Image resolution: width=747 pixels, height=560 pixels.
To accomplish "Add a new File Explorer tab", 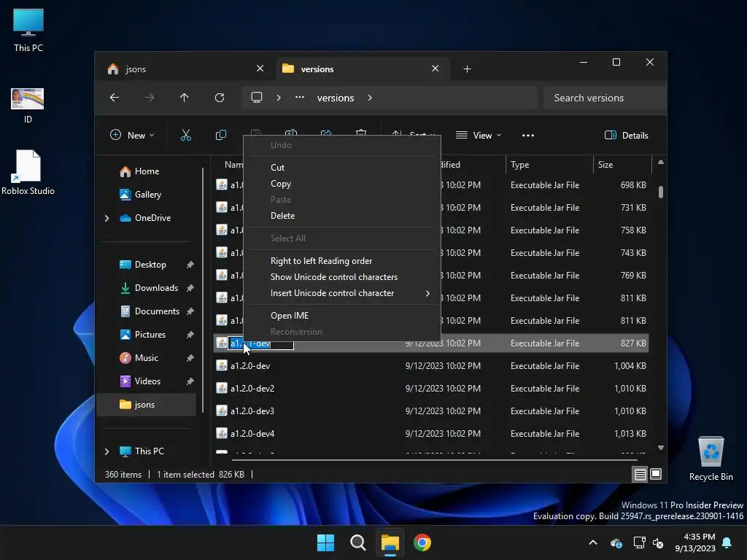I will 467,69.
